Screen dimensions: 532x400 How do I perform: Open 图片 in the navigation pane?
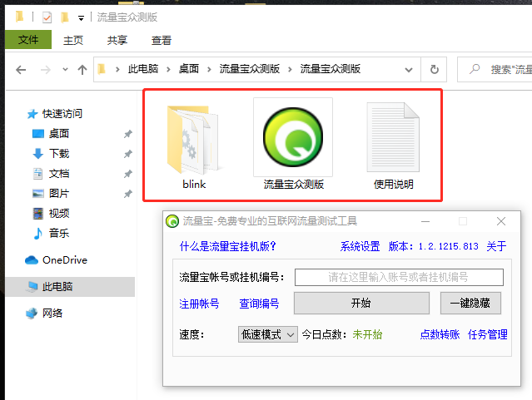(59, 194)
